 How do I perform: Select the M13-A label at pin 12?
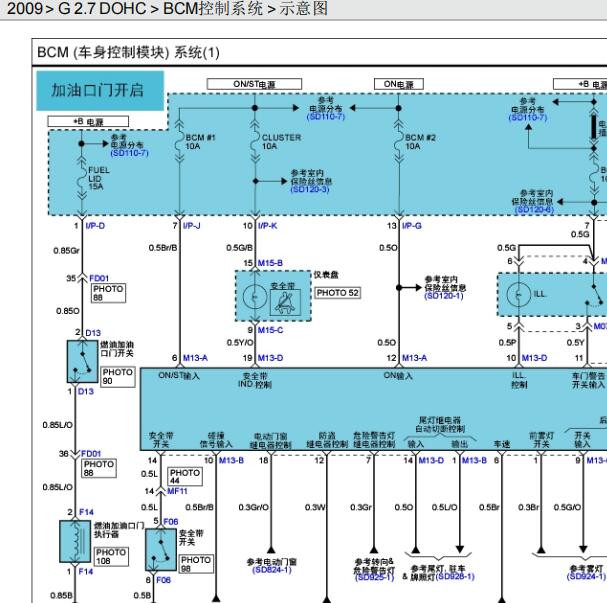pyautogui.click(x=414, y=358)
